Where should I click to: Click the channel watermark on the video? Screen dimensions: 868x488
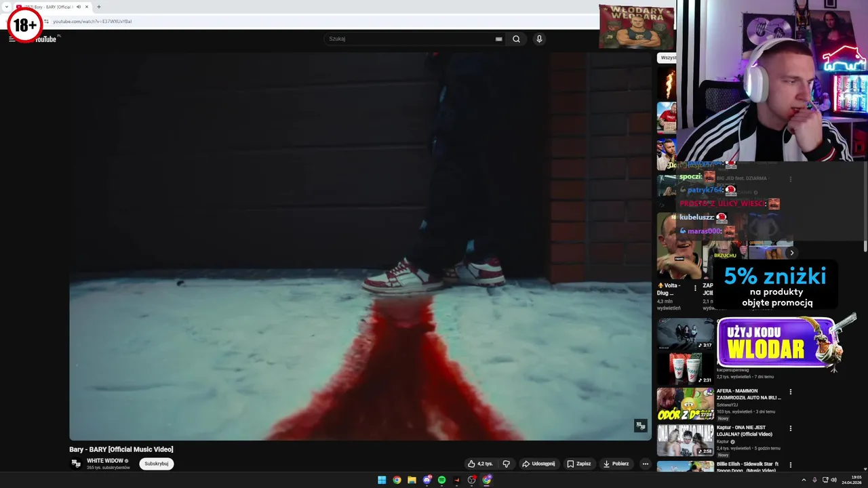coord(640,426)
